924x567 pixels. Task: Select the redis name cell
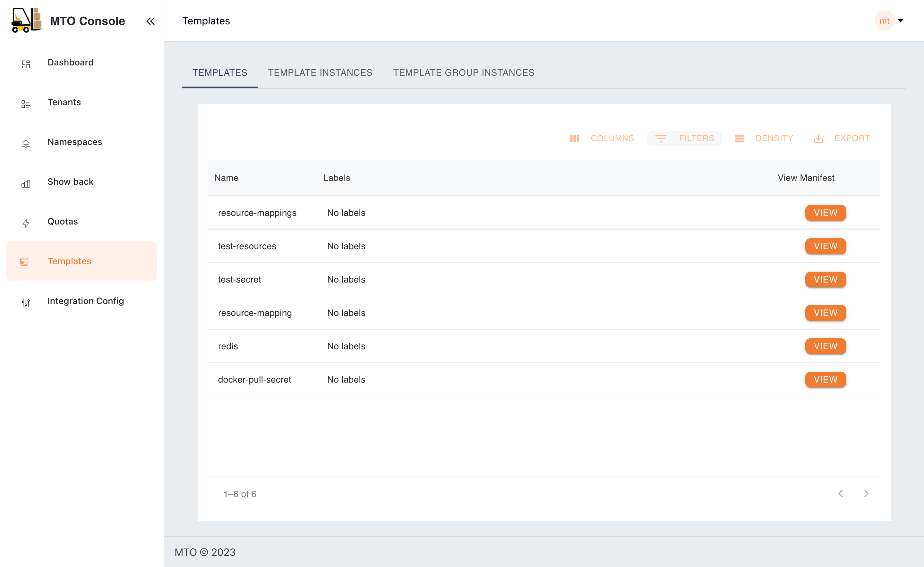[x=228, y=346]
